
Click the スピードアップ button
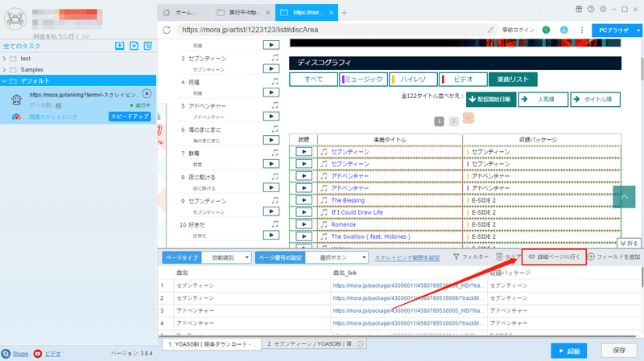(130, 117)
